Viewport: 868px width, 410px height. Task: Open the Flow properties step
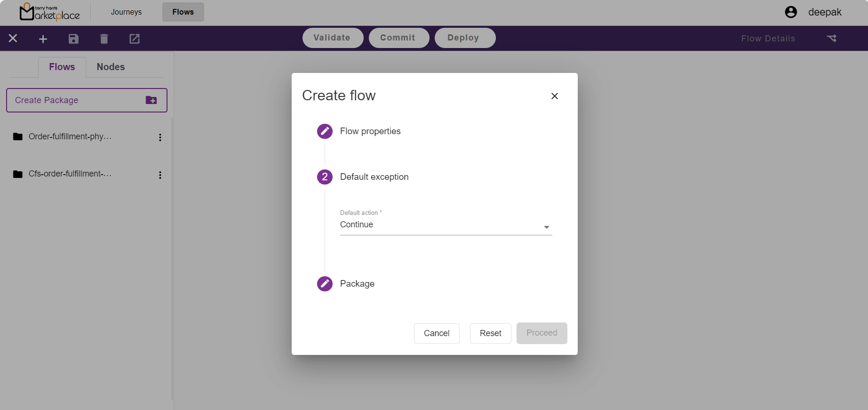point(370,131)
